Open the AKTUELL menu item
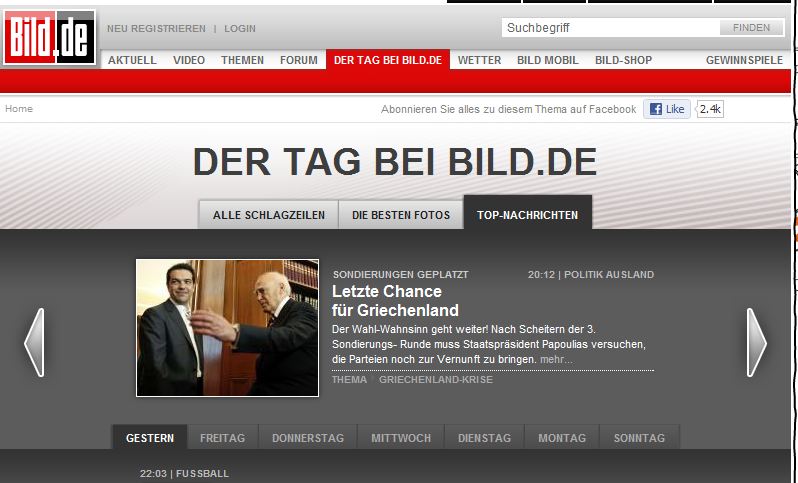798x483 pixels. coord(132,60)
